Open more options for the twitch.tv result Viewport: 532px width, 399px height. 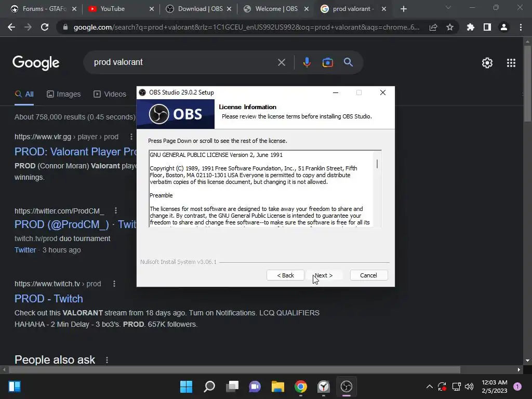pos(114,284)
